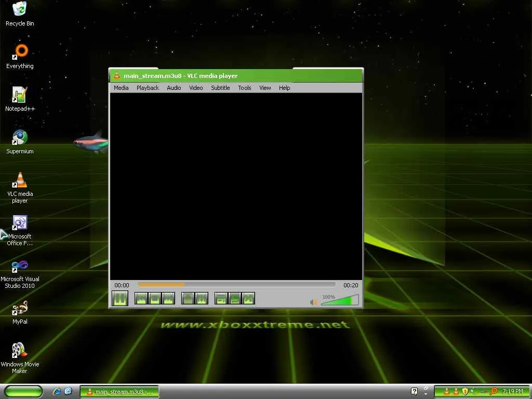Select the Recycle Bin desktop icon
This screenshot has width=532, height=399.
pyautogui.click(x=20, y=14)
